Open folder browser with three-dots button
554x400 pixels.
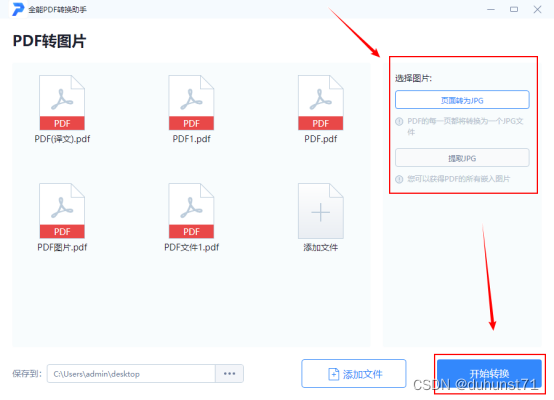click(229, 373)
